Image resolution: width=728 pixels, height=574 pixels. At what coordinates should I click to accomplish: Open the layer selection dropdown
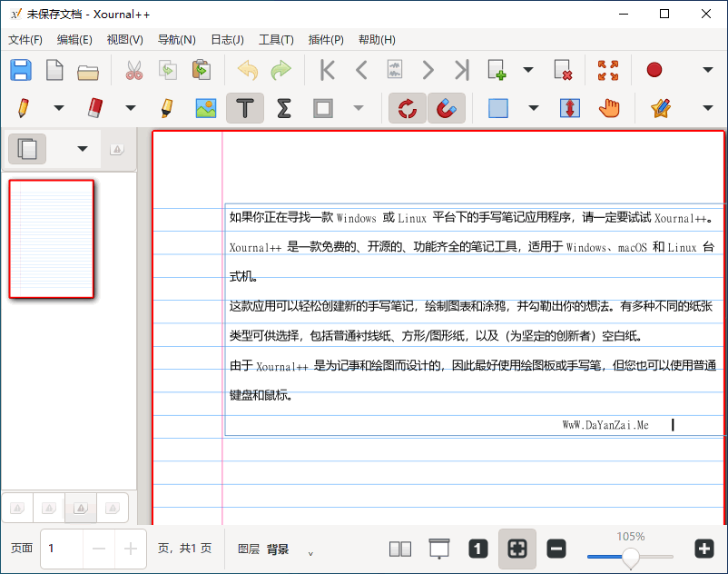tap(310, 553)
